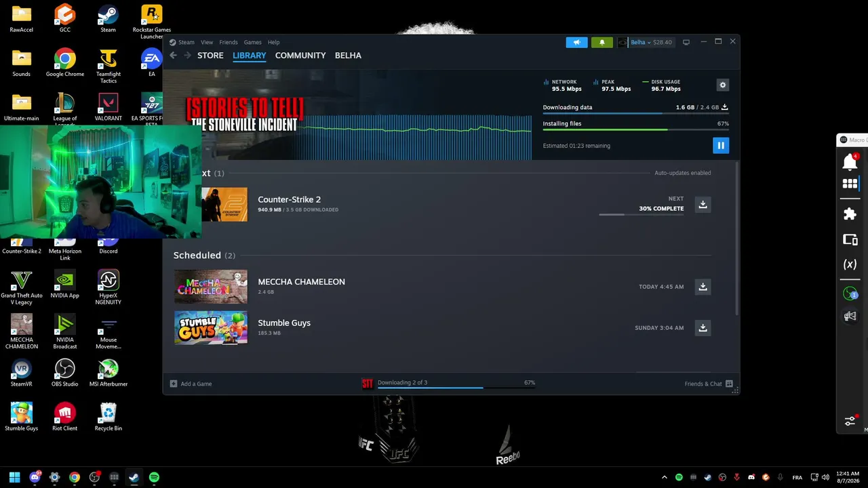Viewport: 868px width, 488px height.
Task: Open MECCHA CHAMELEON thumbnail in queue
Action: [211, 287]
